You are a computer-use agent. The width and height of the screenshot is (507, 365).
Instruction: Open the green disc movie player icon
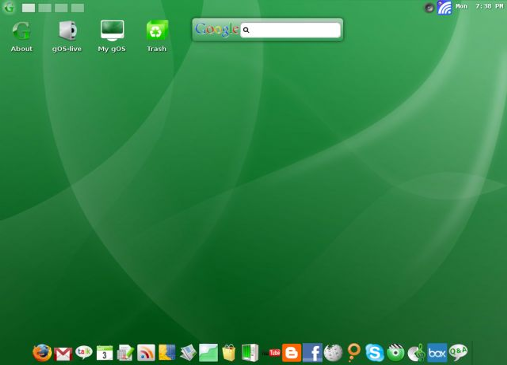coord(395,353)
